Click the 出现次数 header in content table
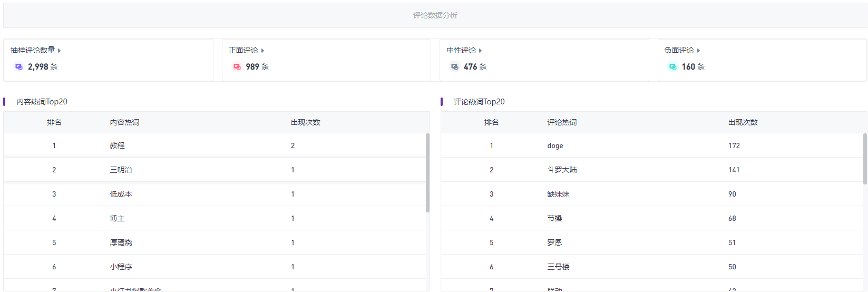This screenshot has height=292, width=868. click(305, 122)
